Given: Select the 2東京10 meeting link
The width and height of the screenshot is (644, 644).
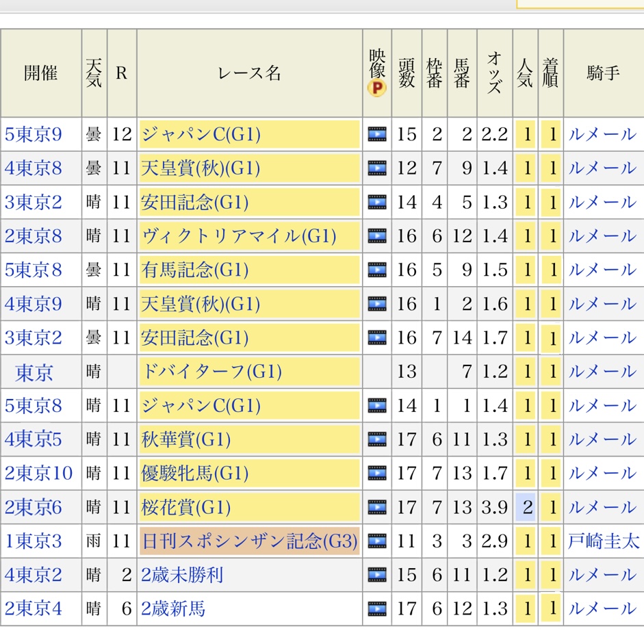Looking at the screenshot, I should [38, 474].
